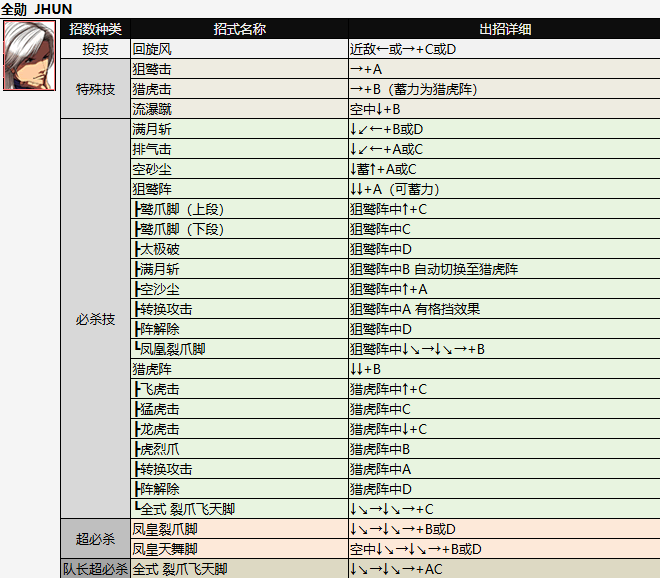Click the command '狙鹫阵中B 自动切换至猎虎阵'
Viewport: 660px width, 578px height.
point(434,269)
